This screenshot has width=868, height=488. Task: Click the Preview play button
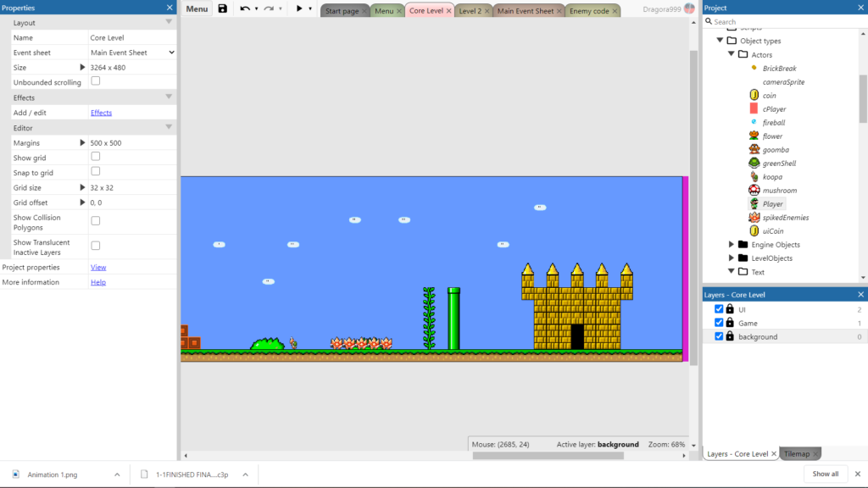(x=299, y=8)
